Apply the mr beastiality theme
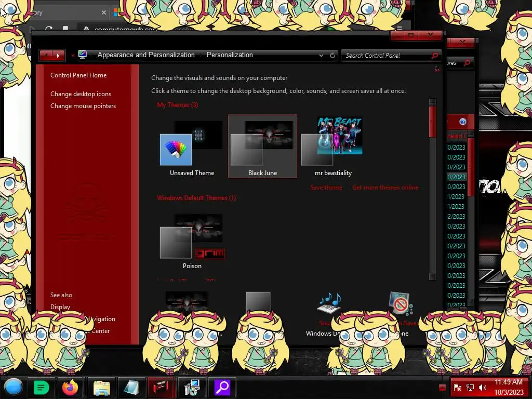Image resolution: width=532 pixels, height=399 pixels. click(333, 146)
